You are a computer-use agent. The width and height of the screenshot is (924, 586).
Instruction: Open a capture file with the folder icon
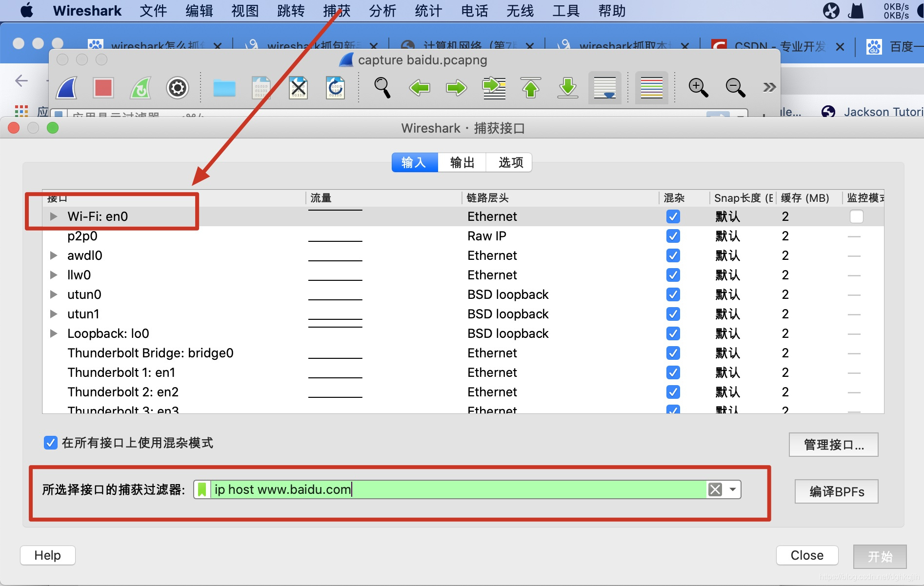click(224, 88)
